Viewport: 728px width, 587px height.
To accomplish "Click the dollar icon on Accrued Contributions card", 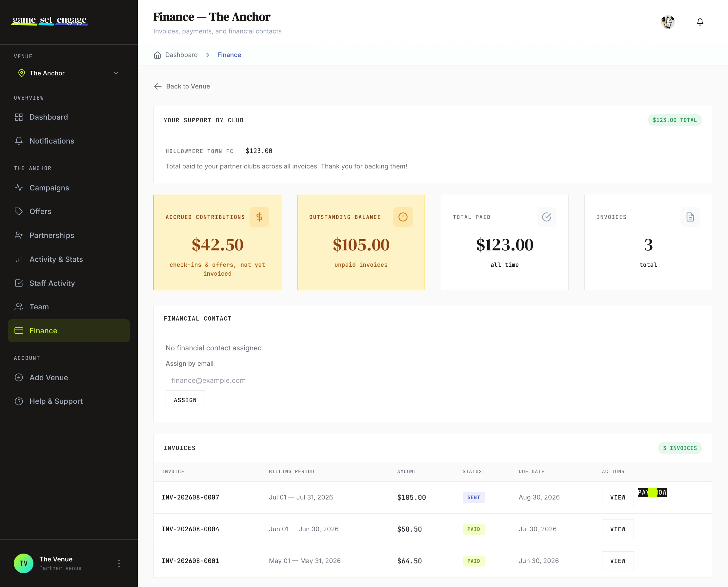I will point(259,217).
